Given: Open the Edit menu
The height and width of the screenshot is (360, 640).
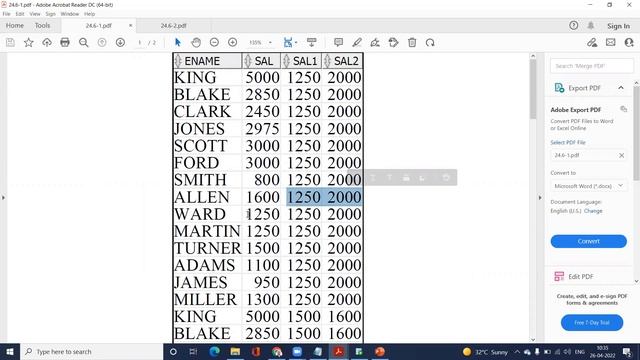Looking at the screenshot, I should click(20, 14).
